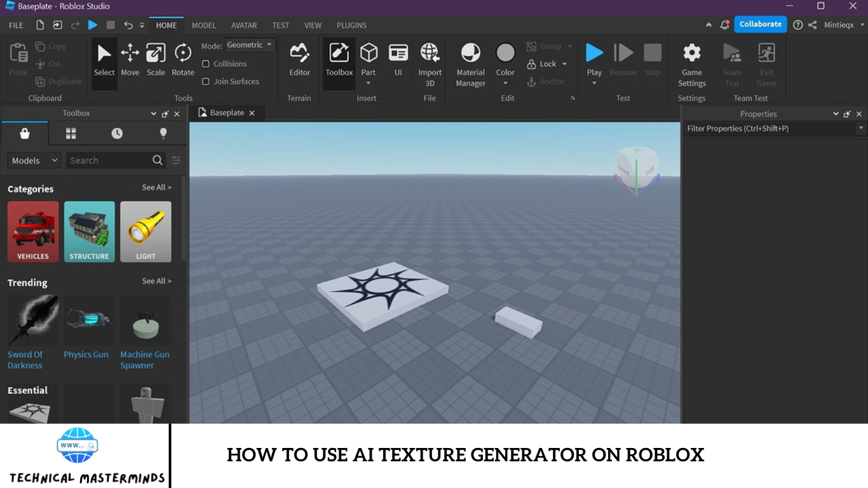Switch to the MODEL tab
The height and width of the screenshot is (488, 868).
point(204,25)
